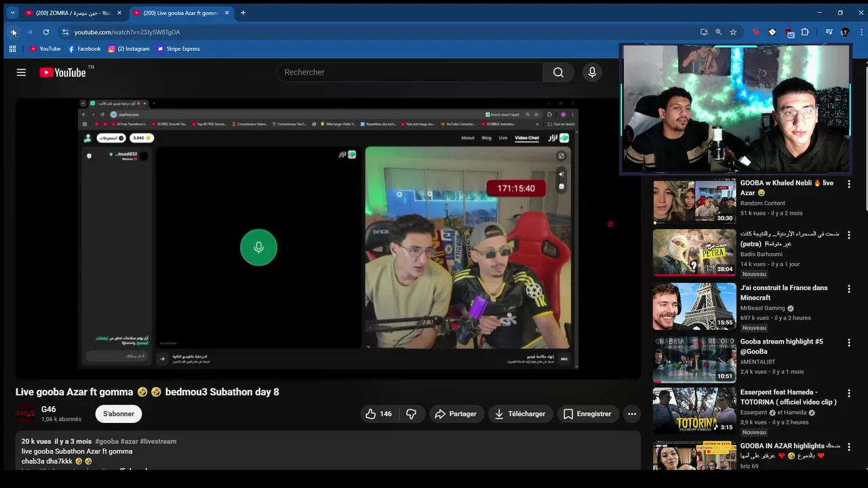Open options for GOOBA w Khaled Nebli video
Screen dimensions: 868x488
coord(848,184)
